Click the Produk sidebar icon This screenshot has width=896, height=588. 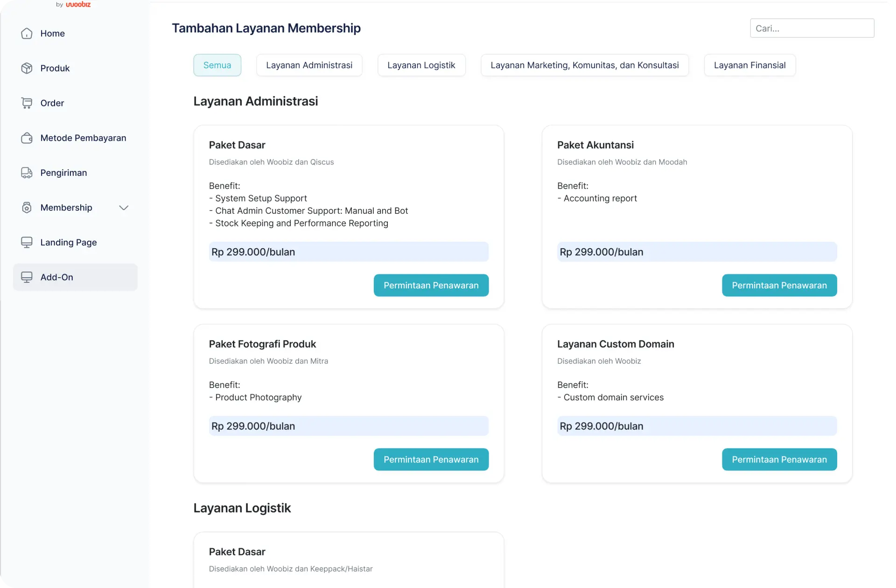[x=26, y=68]
